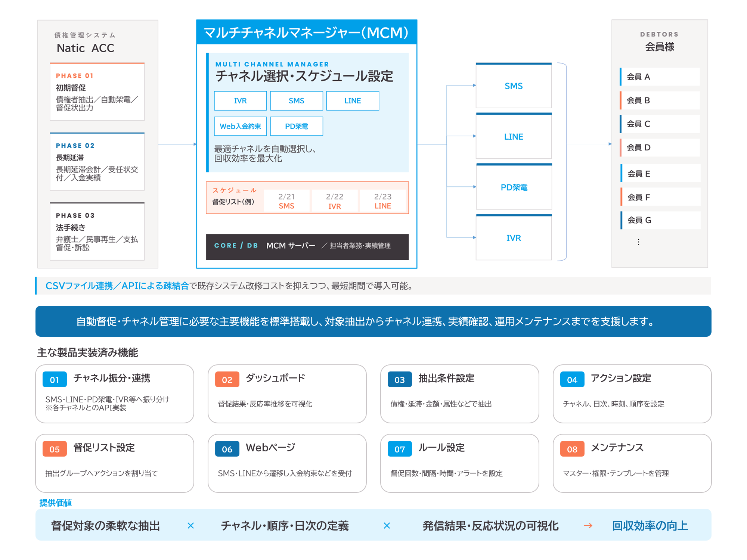Click the 08 badge for メンテナンス
The image size is (747, 560).
(x=572, y=449)
